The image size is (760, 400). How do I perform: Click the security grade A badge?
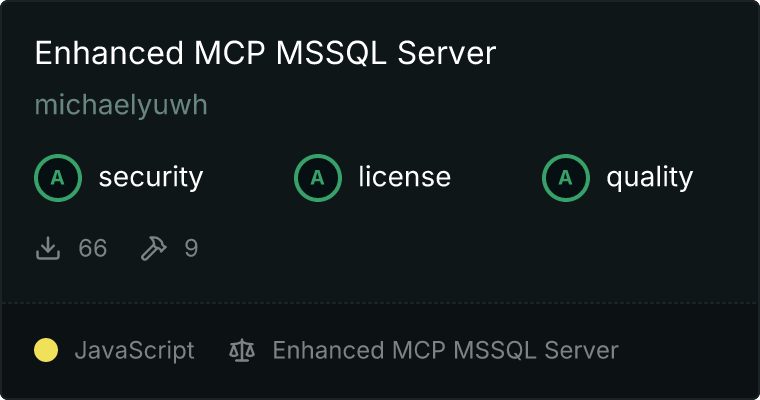(x=58, y=178)
